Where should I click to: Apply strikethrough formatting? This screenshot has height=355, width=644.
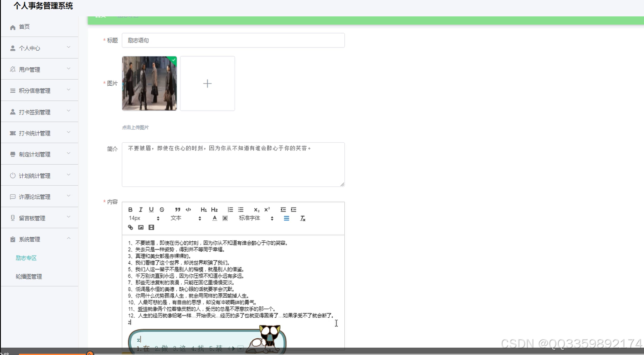click(x=162, y=210)
